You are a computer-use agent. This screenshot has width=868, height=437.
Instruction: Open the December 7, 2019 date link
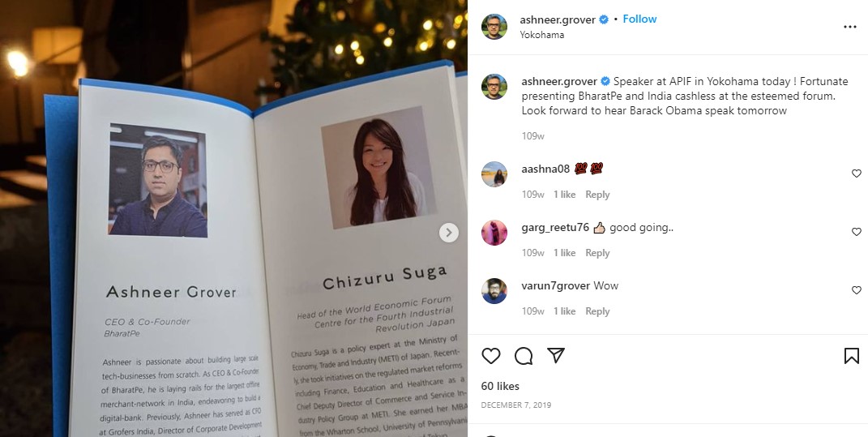click(x=516, y=405)
